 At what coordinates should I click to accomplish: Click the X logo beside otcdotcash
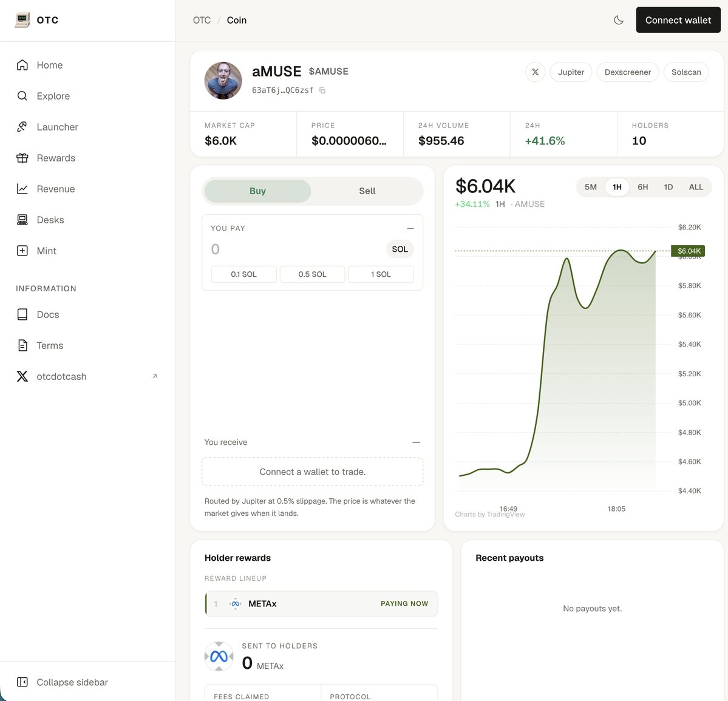[x=22, y=376]
